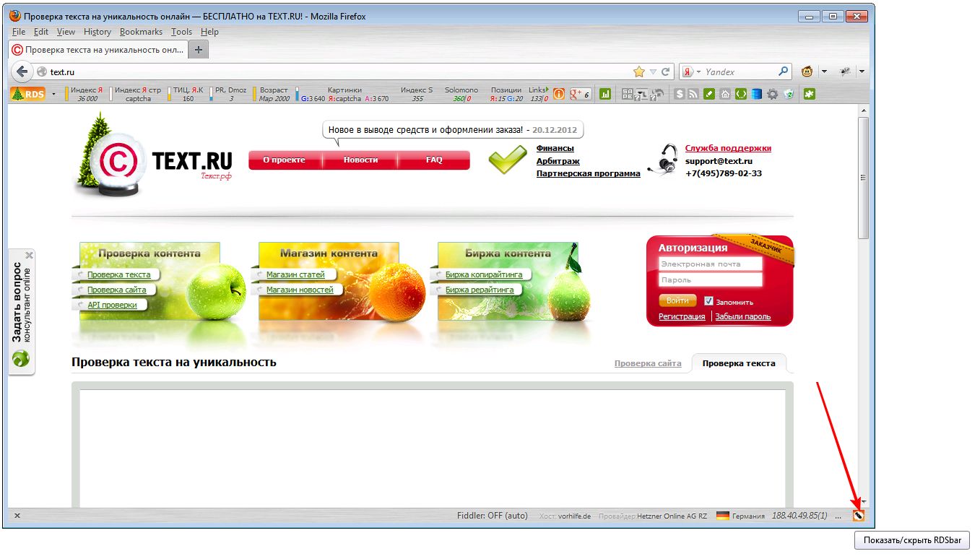The width and height of the screenshot is (980, 559).
Task: Click the О проекте navigation button
Action: [284, 160]
